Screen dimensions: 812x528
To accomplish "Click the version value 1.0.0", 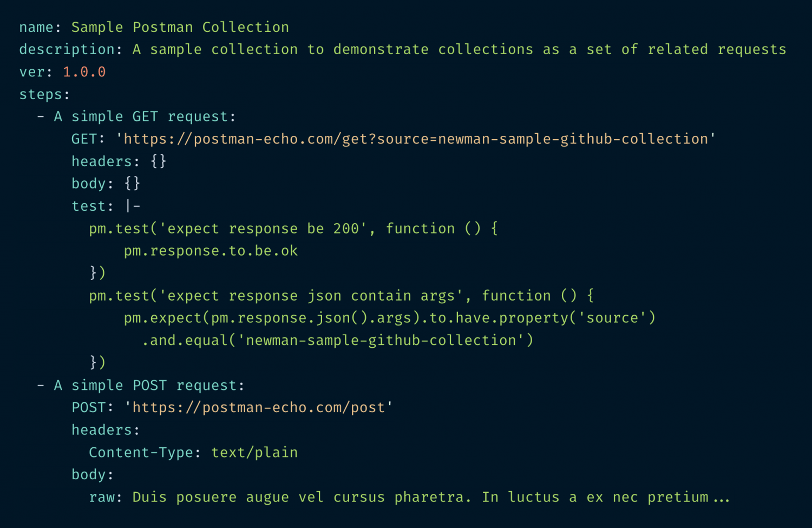I will [84, 72].
